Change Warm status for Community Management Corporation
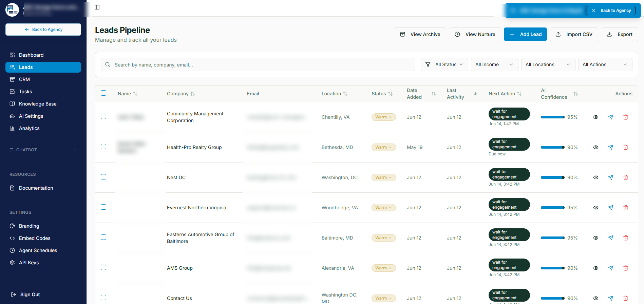The image size is (644, 304). 384,117
